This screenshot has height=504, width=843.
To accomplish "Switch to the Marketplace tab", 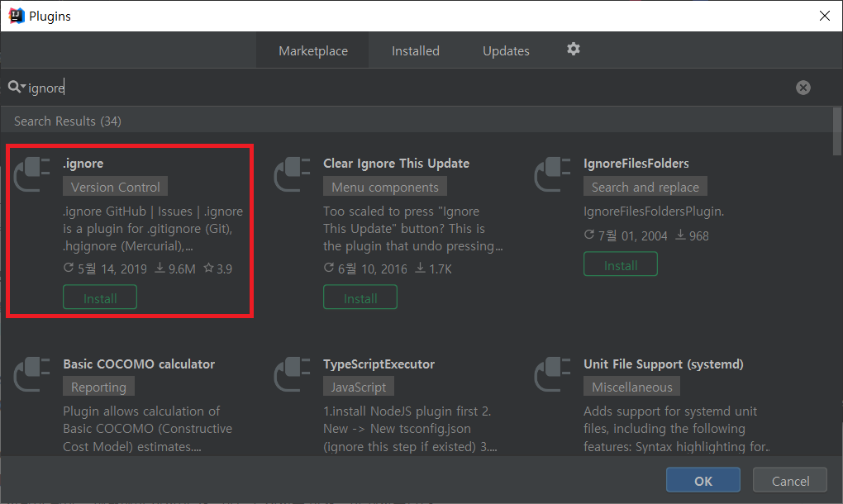I will coord(313,50).
